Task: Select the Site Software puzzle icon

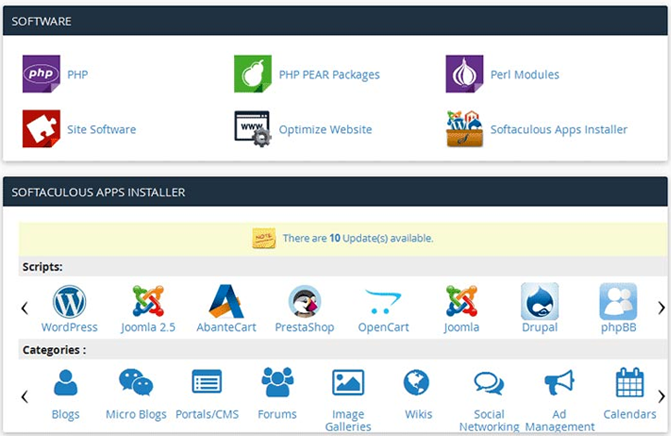Action: point(41,129)
